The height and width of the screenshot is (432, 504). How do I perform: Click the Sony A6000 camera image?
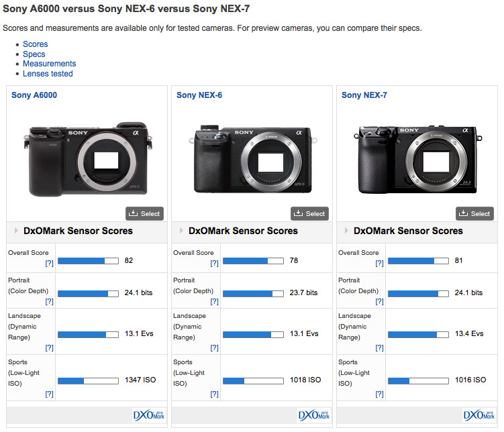click(88, 159)
